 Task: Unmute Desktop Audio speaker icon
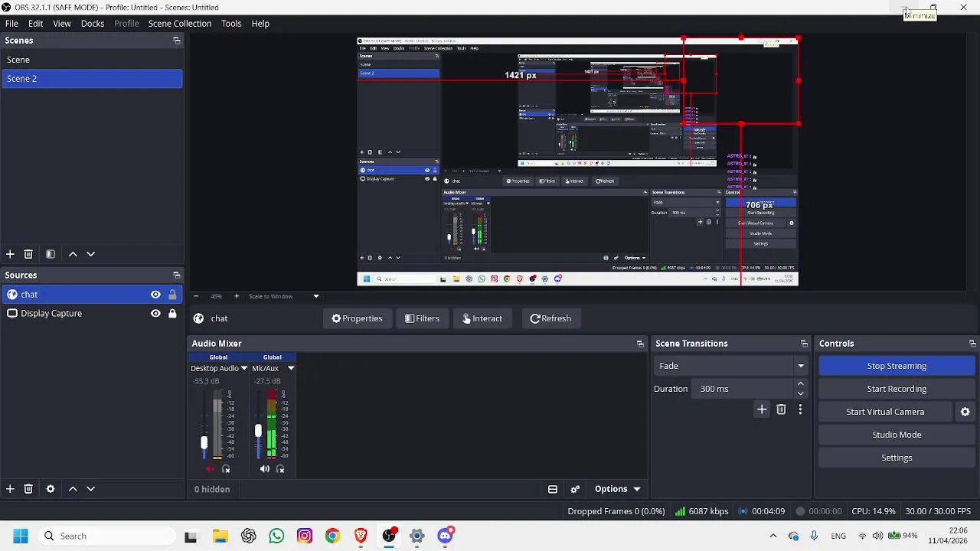[211, 469]
